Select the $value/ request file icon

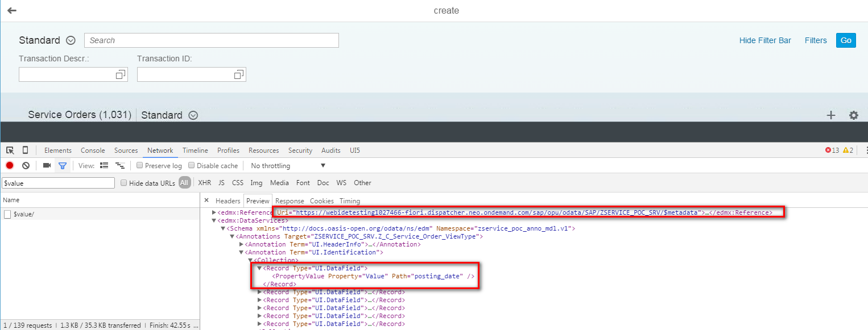7,214
